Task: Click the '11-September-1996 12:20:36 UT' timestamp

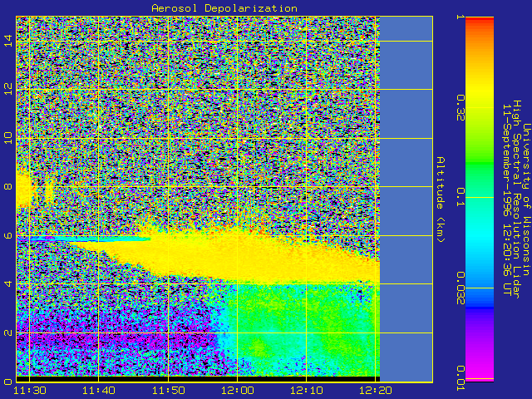Action: click(x=507, y=199)
